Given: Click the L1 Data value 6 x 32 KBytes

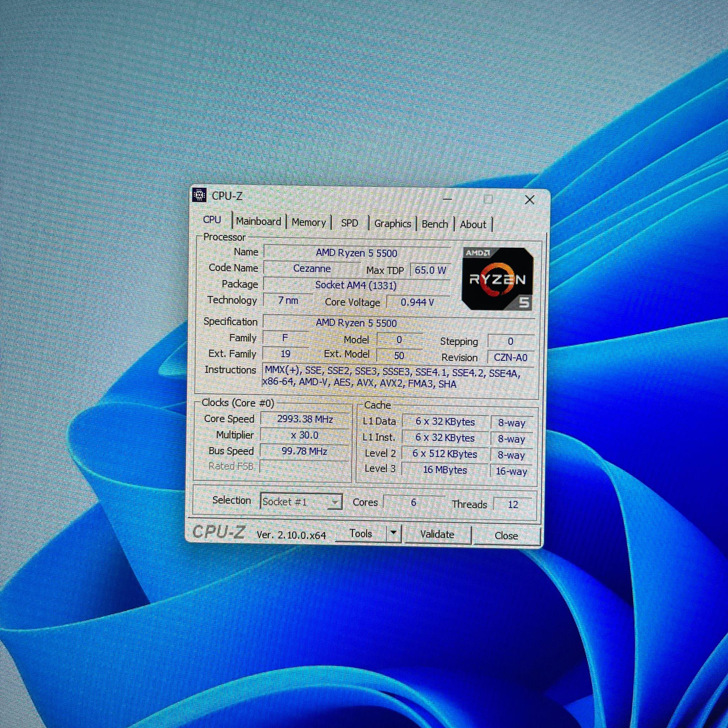Looking at the screenshot, I should click(445, 422).
